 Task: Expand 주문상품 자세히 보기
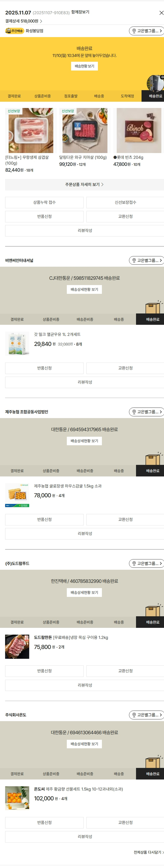click(x=84, y=185)
